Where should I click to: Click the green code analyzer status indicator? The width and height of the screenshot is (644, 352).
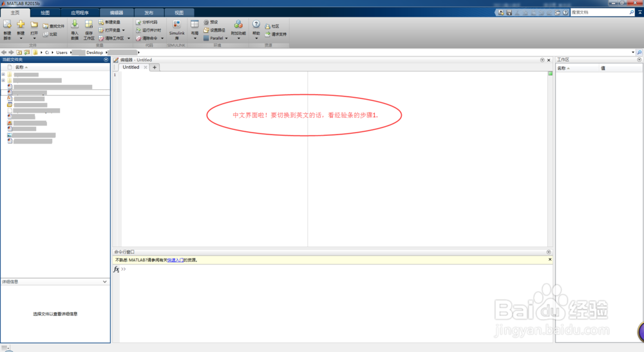(x=551, y=73)
